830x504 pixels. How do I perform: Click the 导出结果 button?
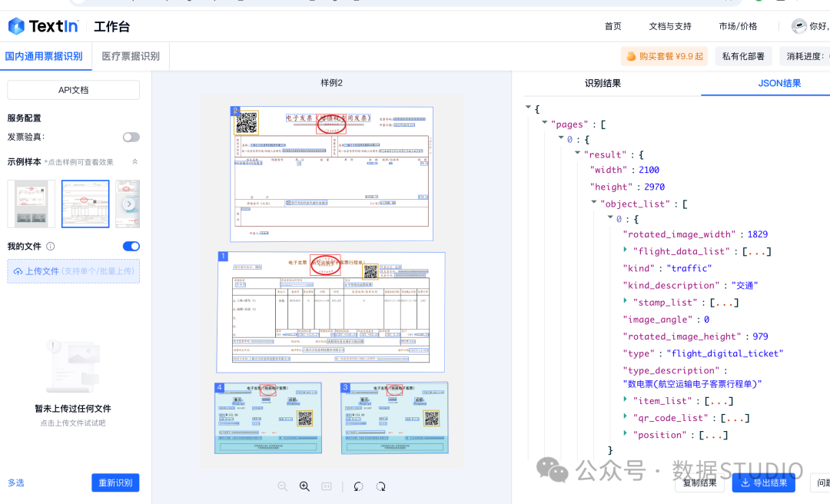click(x=763, y=482)
